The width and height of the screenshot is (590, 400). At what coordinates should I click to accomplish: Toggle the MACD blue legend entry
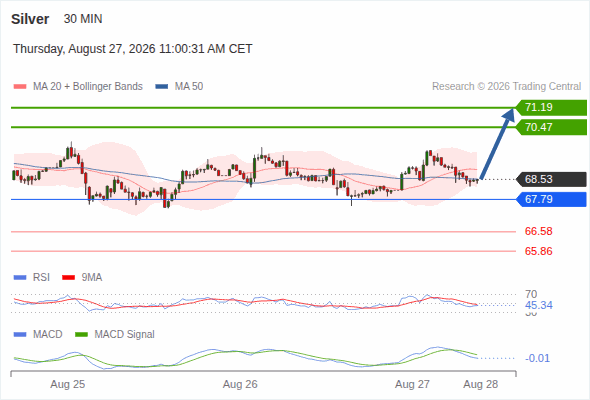tap(38, 334)
